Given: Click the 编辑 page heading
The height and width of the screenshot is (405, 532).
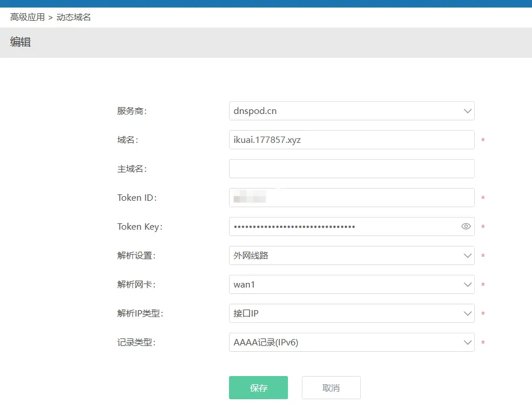Looking at the screenshot, I should click(x=20, y=42).
